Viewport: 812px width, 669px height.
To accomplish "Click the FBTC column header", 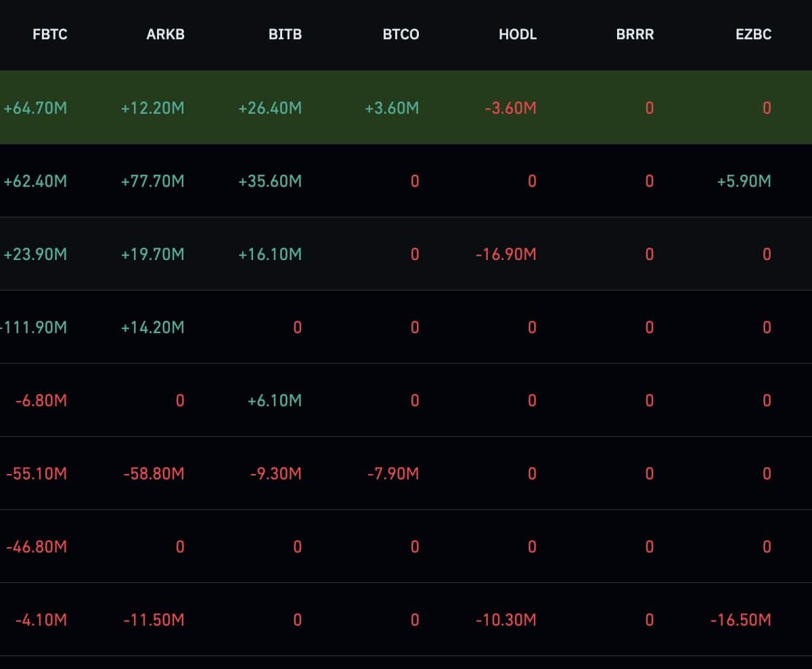I will pos(50,35).
